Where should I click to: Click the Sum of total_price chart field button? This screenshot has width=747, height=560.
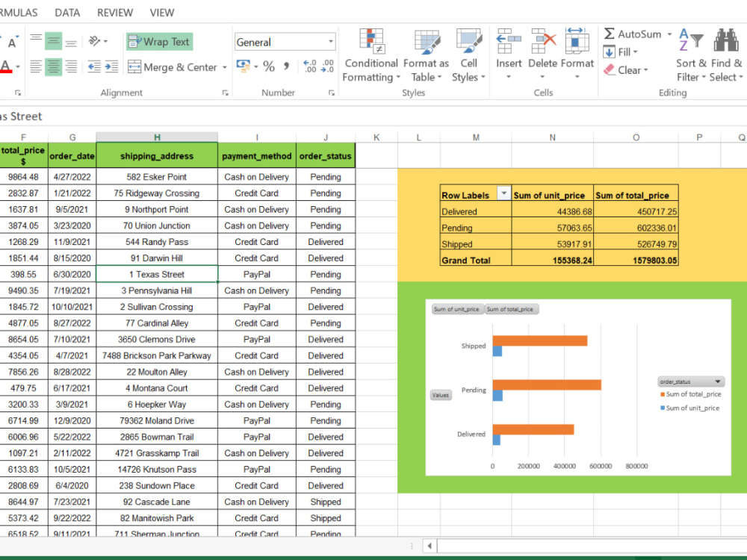pyautogui.click(x=512, y=309)
